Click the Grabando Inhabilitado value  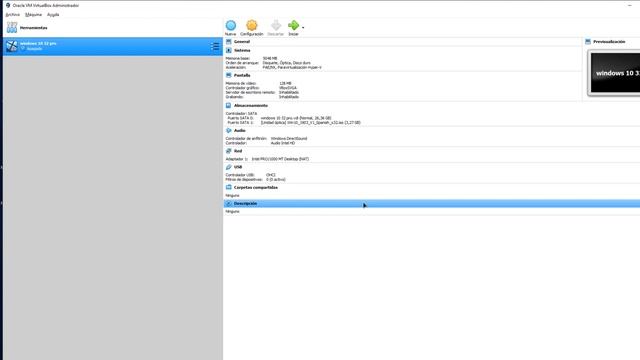point(289,97)
